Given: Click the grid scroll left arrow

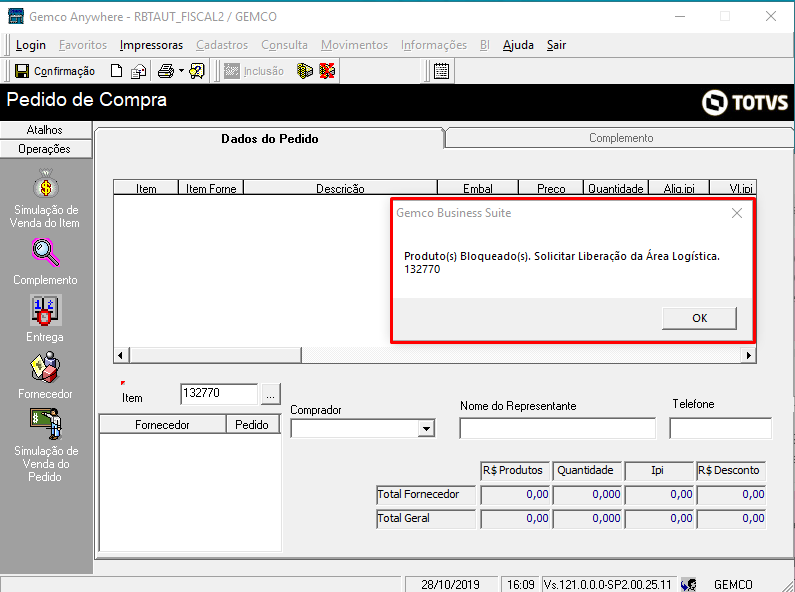Looking at the screenshot, I should [x=120, y=355].
